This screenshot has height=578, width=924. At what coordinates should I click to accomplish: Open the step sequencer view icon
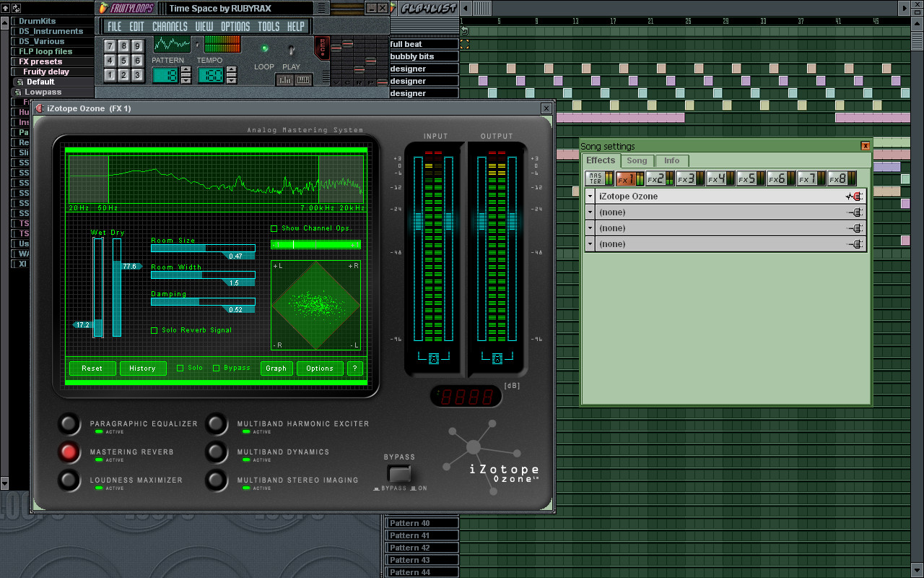285,79
